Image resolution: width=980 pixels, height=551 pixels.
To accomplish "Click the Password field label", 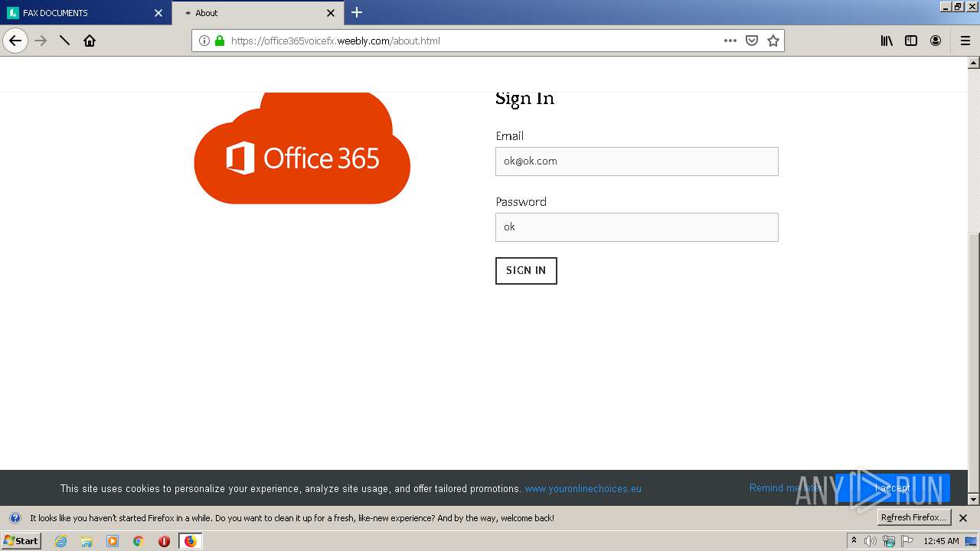I will coord(521,202).
